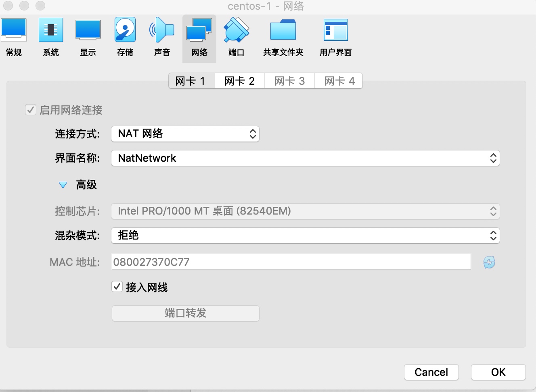Click the MAC 地址 input field

click(291, 262)
